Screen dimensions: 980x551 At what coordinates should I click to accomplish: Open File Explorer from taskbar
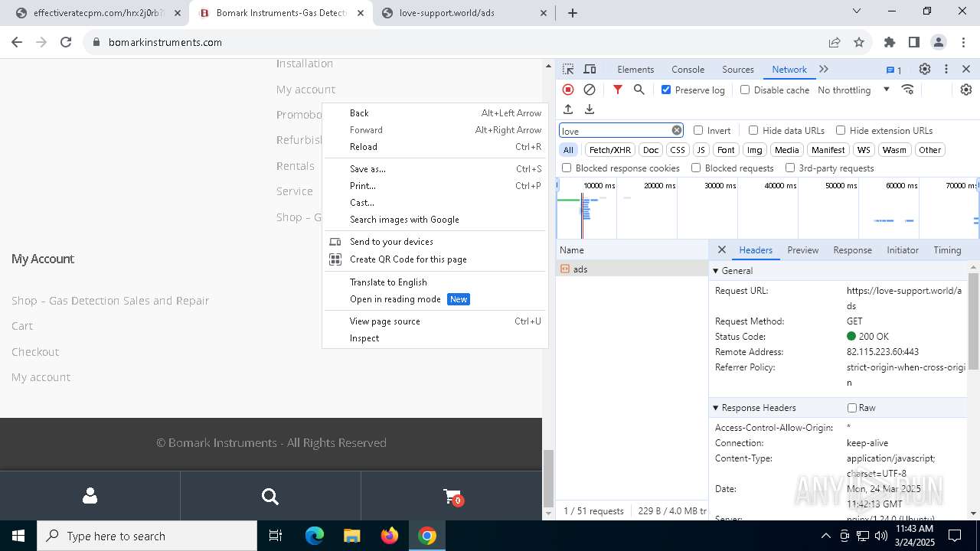(351, 536)
